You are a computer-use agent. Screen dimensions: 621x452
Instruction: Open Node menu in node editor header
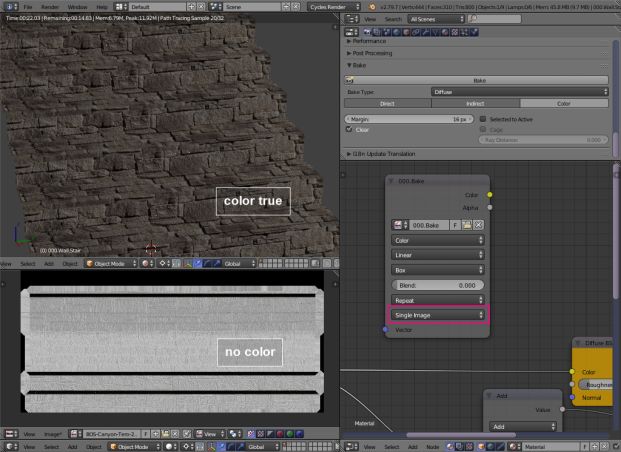point(432,447)
